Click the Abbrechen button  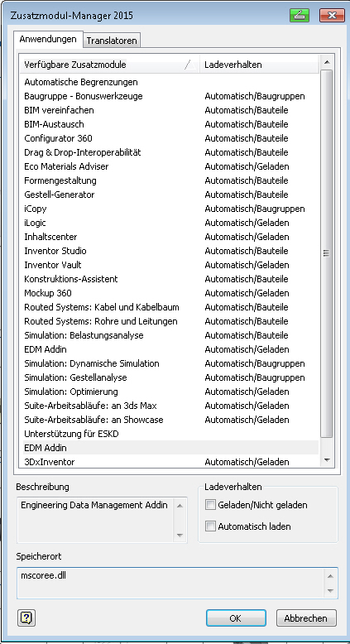pyautogui.click(x=306, y=618)
